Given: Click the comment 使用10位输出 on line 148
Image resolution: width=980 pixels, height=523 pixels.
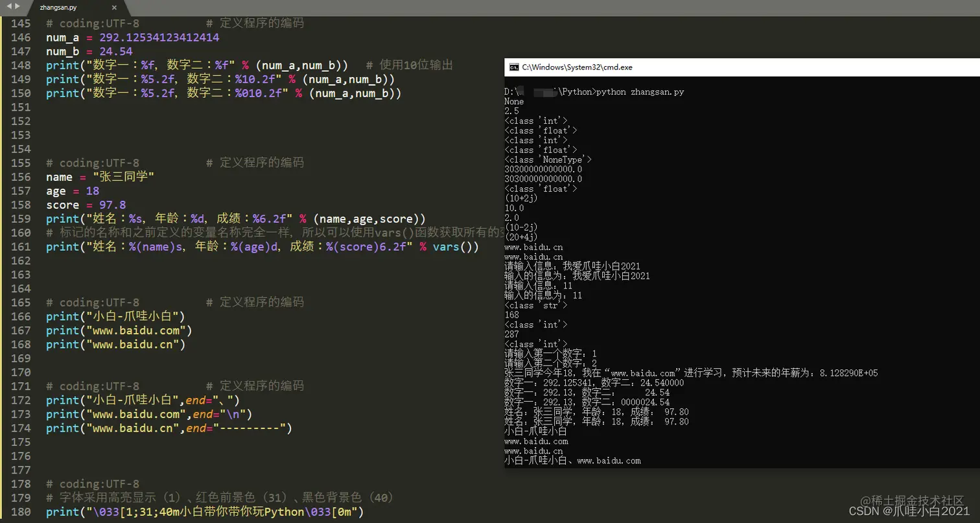Looking at the screenshot, I should click(409, 65).
